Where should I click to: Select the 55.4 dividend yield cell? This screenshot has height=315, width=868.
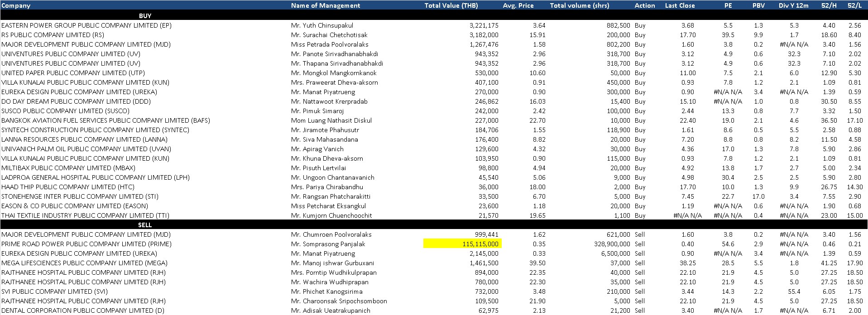(x=794, y=291)
